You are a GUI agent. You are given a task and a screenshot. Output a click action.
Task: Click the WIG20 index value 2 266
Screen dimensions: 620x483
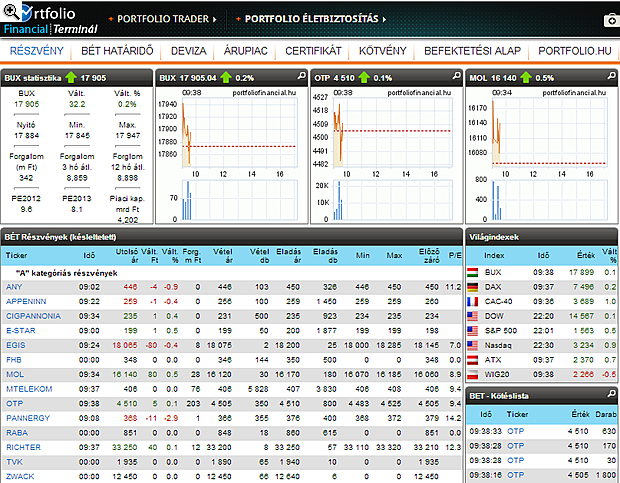pyautogui.click(x=584, y=375)
